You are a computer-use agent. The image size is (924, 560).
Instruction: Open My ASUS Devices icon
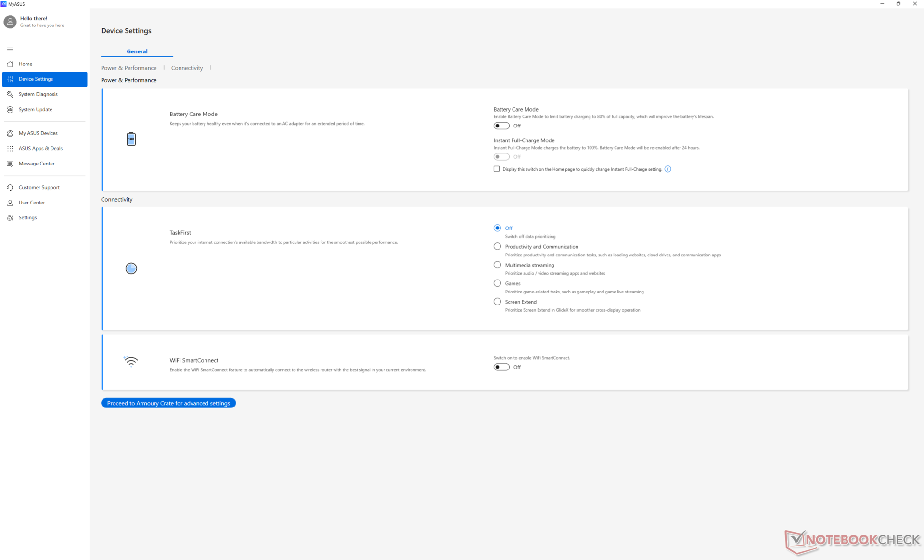pyautogui.click(x=10, y=133)
